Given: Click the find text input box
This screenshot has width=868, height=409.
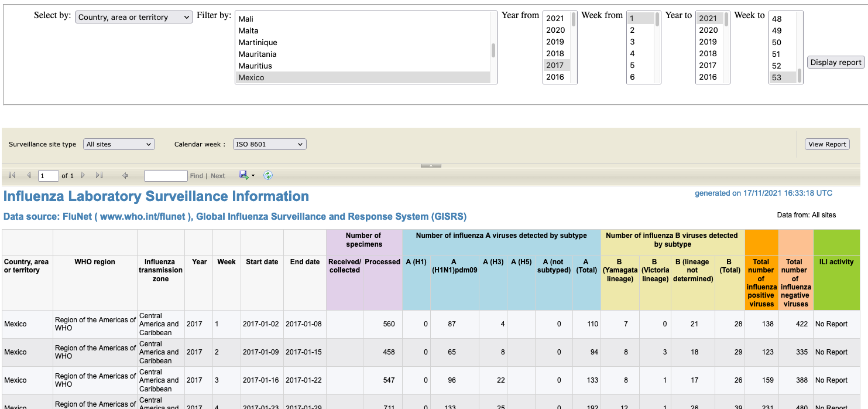Looking at the screenshot, I should coord(166,176).
